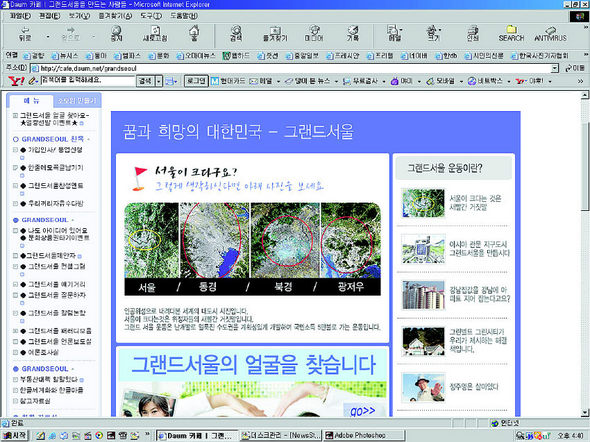Click the page vertical scrollbar thumb
This screenshot has height=442, width=590.
point(585,166)
